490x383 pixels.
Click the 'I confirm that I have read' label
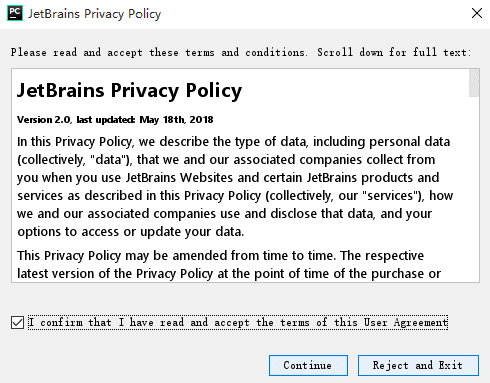click(238, 322)
